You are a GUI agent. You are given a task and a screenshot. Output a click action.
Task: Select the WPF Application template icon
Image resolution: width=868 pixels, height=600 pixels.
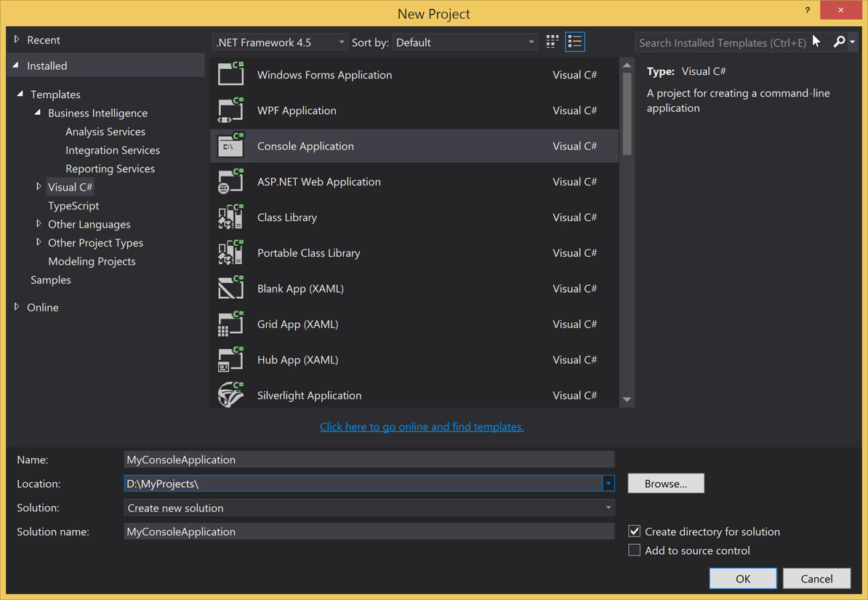[230, 110]
